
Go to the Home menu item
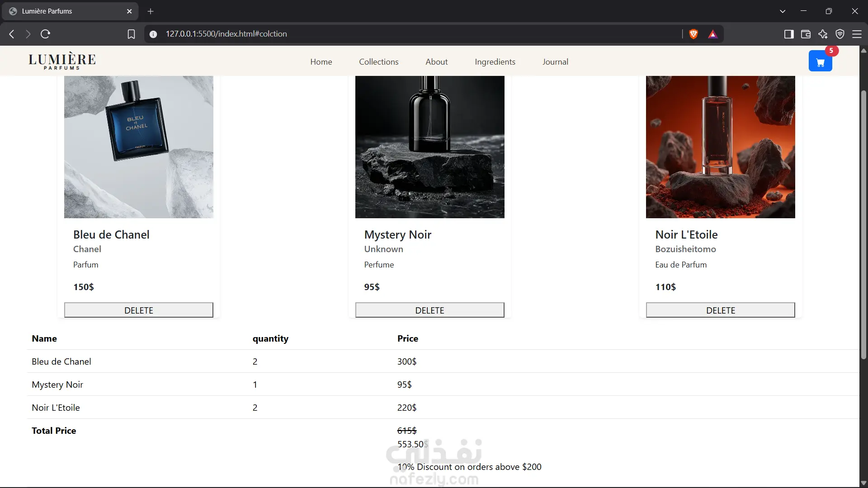coord(321,62)
